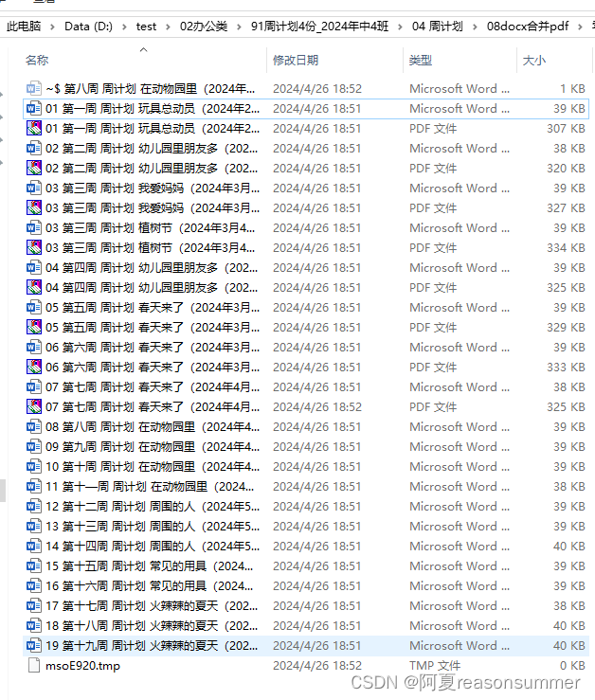595x700 pixels.
Task: Go to 此电脑 in the address bar
Action: coord(24,27)
